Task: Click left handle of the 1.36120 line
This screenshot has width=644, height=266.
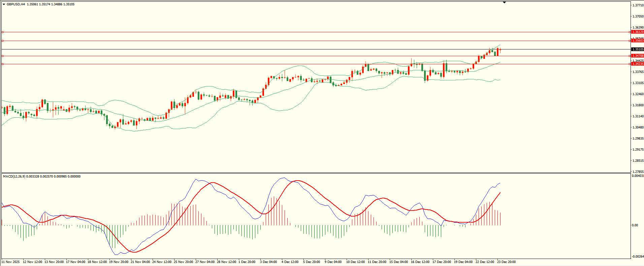Action: tap(3, 32)
